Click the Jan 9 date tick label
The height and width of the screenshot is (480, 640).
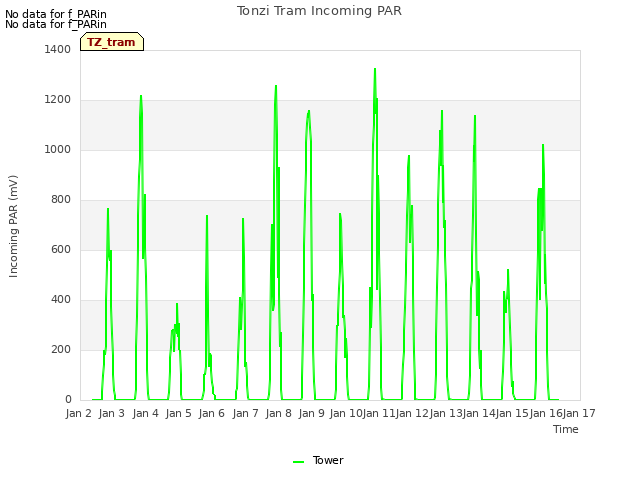pyautogui.click(x=311, y=413)
